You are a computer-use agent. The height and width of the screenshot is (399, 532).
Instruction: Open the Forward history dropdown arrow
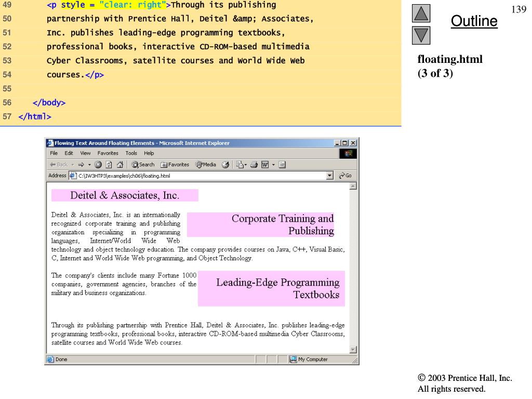pos(89,165)
